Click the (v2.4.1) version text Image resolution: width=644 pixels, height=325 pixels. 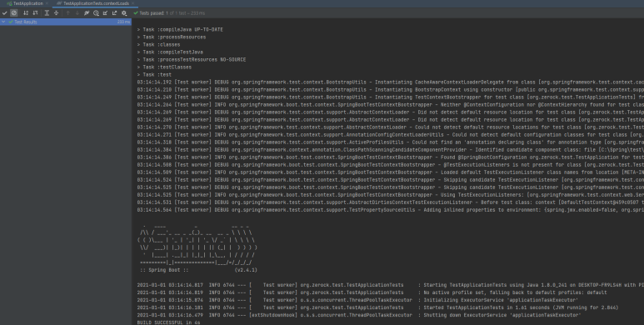(246, 270)
